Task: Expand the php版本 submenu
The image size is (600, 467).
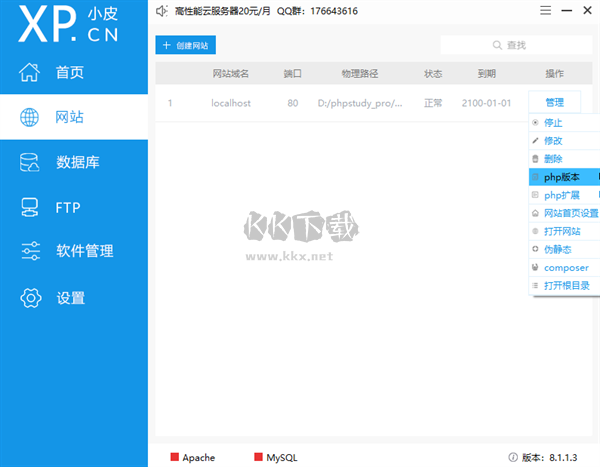Action: [x=563, y=177]
